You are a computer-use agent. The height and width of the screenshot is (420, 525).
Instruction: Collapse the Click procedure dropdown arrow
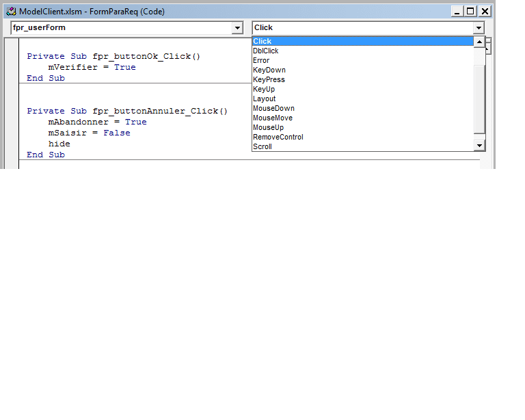pyautogui.click(x=479, y=28)
